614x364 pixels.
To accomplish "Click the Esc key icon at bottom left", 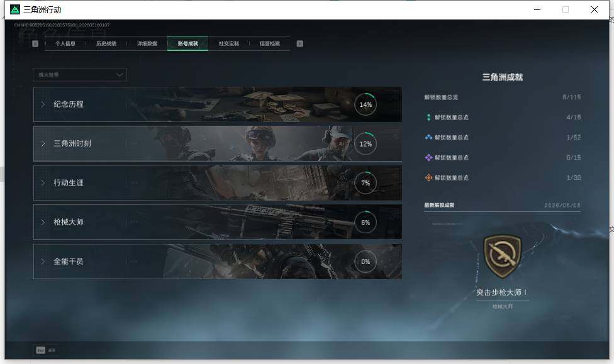I will click(41, 350).
